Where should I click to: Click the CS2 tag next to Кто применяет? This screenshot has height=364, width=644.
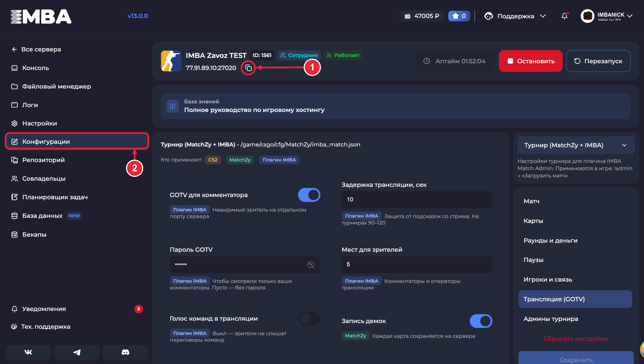[213, 160]
